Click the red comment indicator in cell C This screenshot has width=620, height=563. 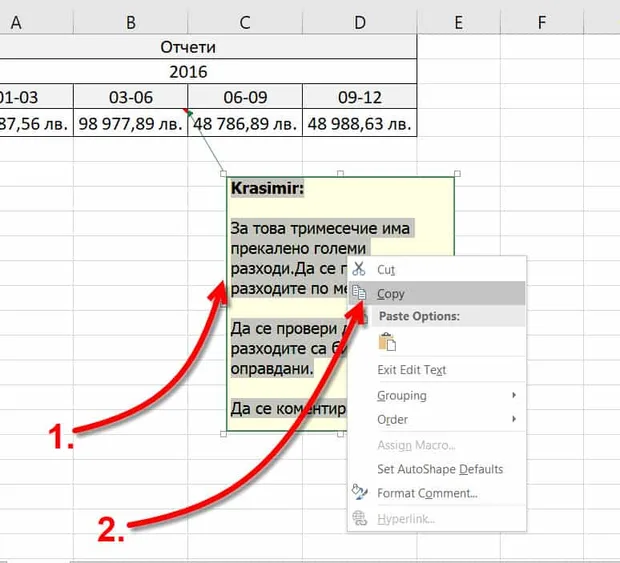tap(185, 111)
